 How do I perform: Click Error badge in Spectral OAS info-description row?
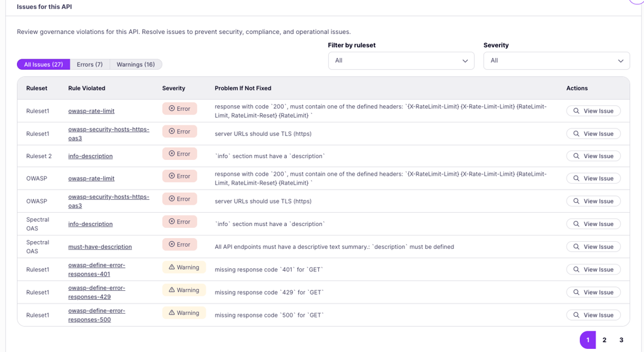(x=179, y=222)
